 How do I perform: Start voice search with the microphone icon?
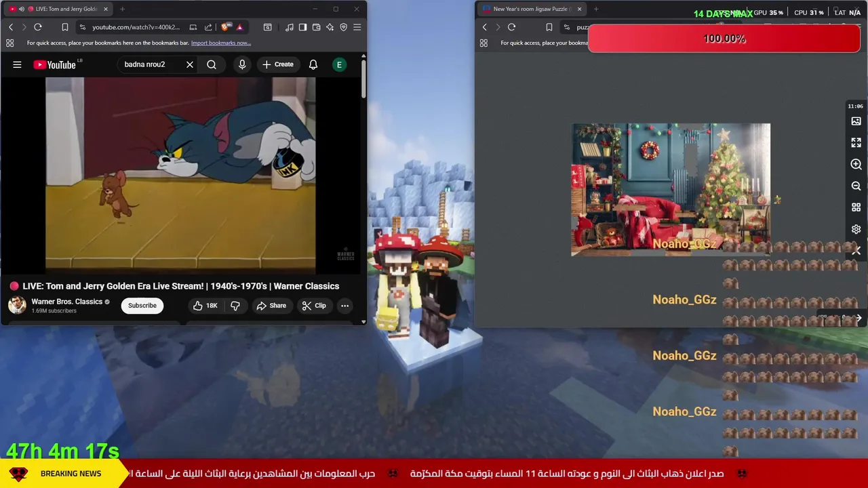[242, 64]
